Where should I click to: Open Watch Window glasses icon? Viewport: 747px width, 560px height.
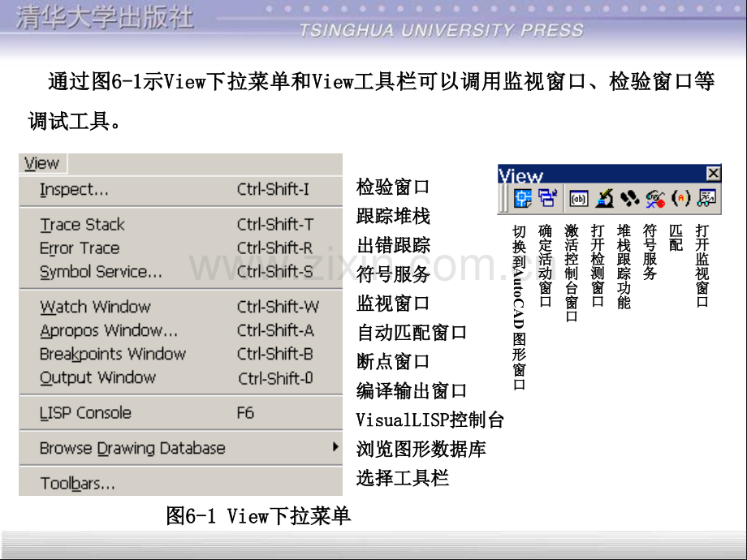pyautogui.click(x=706, y=198)
